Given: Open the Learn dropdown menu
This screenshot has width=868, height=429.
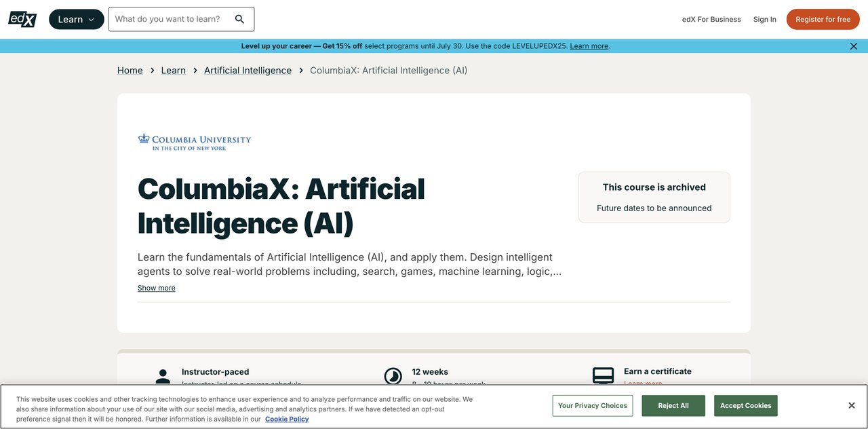Looking at the screenshot, I should (77, 19).
